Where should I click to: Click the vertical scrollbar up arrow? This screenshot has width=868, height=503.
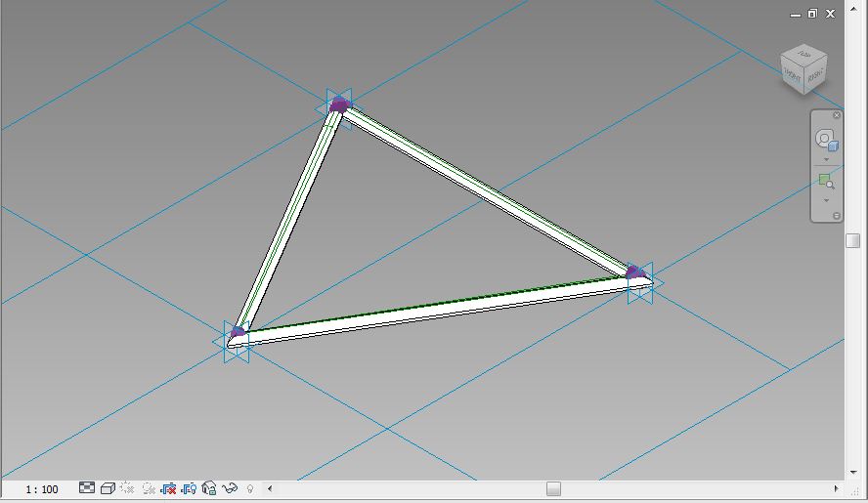[853, 10]
